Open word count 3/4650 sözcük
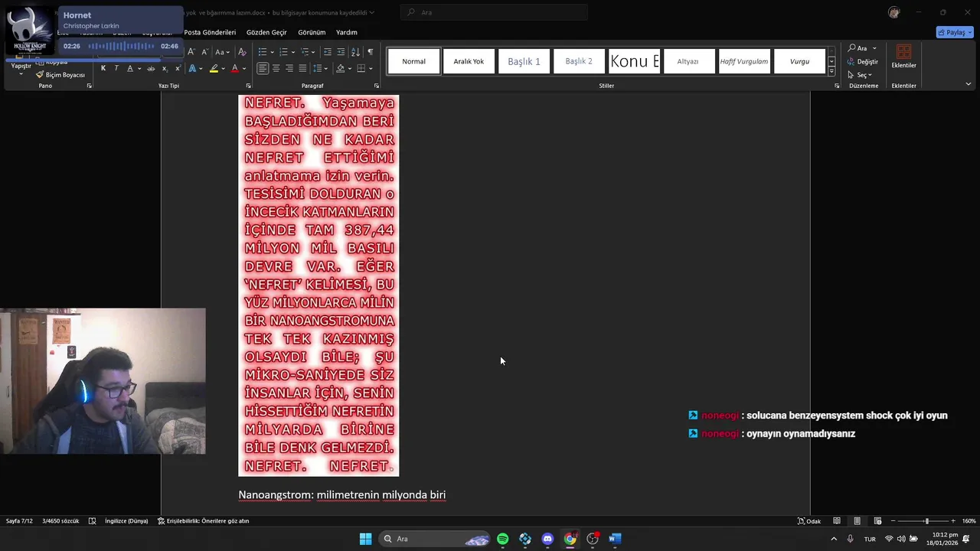Image resolution: width=980 pixels, height=551 pixels. pos(60,521)
